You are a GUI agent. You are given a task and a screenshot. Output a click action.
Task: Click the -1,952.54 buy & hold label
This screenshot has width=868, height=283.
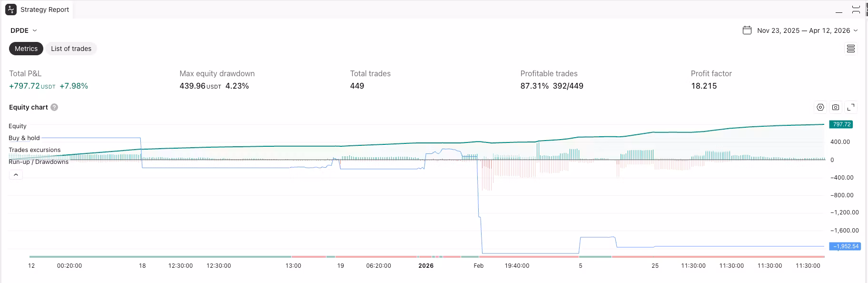[x=845, y=246]
